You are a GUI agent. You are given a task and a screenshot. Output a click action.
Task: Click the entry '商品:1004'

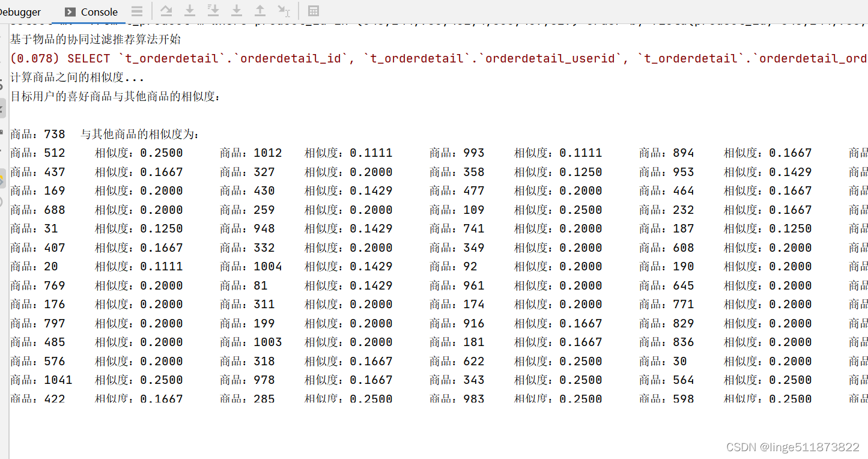pyautogui.click(x=251, y=266)
